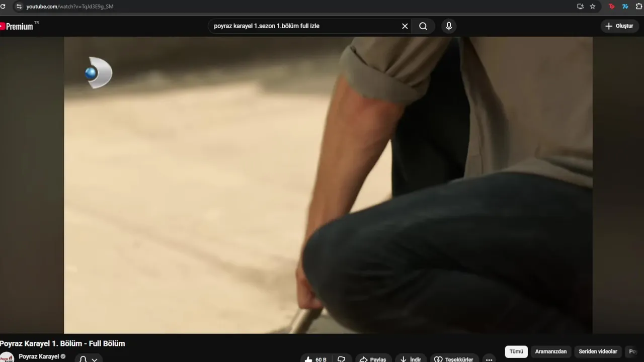The image size is (644, 362).
Task: Open site information icon in address bar
Action: [x=19, y=7]
